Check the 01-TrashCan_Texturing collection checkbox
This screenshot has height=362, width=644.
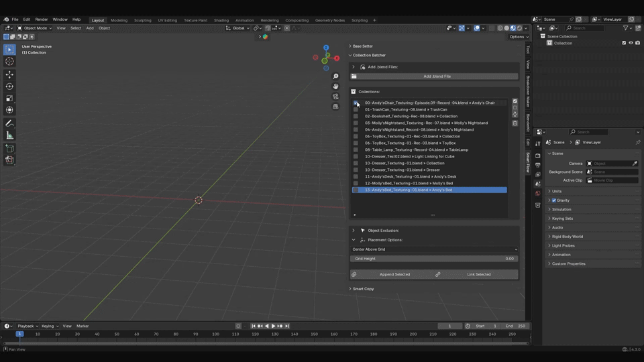[356, 109]
